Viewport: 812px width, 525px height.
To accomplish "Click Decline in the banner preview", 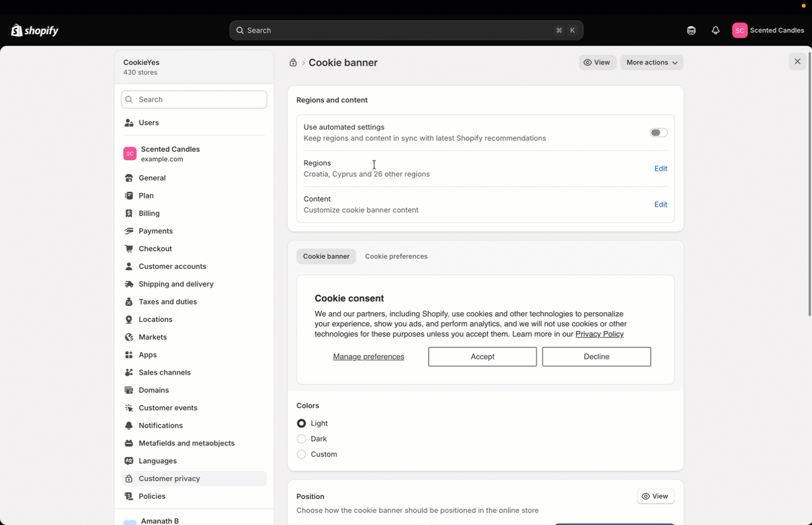I will 596,356.
